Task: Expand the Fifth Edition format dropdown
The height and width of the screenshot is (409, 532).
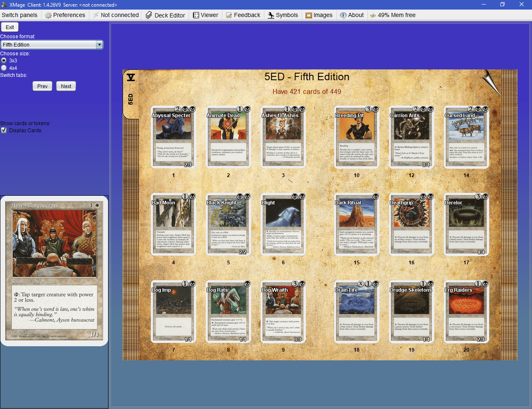Action: click(99, 44)
